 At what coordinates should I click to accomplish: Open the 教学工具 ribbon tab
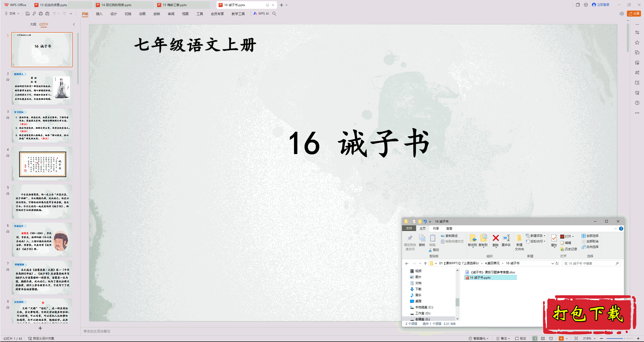pos(238,14)
